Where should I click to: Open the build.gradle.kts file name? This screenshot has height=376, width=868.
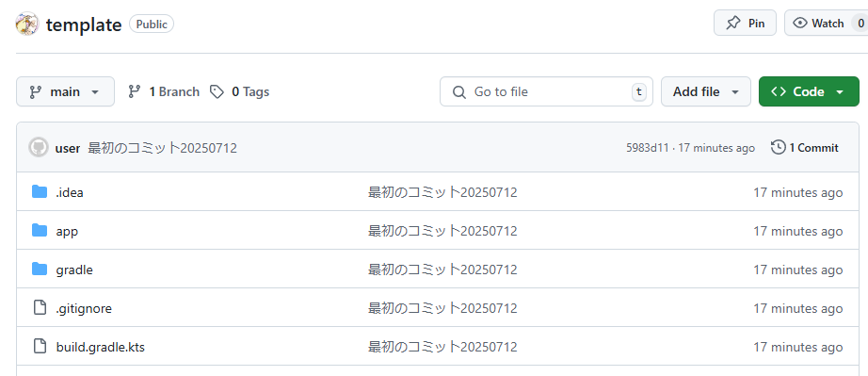(100, 347)
